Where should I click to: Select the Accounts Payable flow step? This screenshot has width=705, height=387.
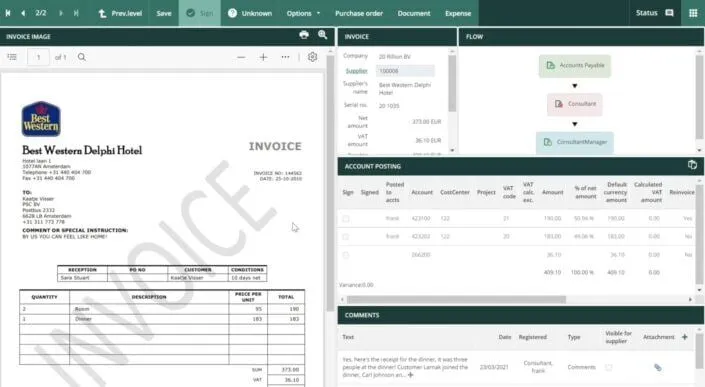[575, 66]
